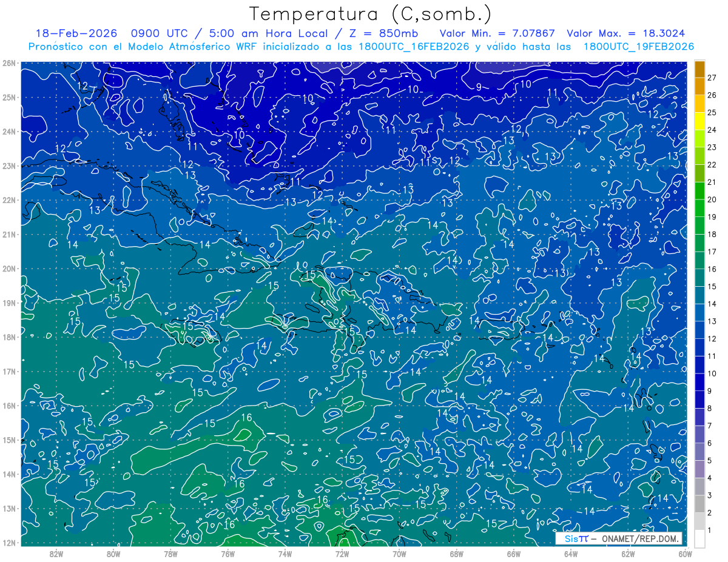The image size is (728, 562).
Task: Click colorbar label '2'
Action: tap(709, 513)
